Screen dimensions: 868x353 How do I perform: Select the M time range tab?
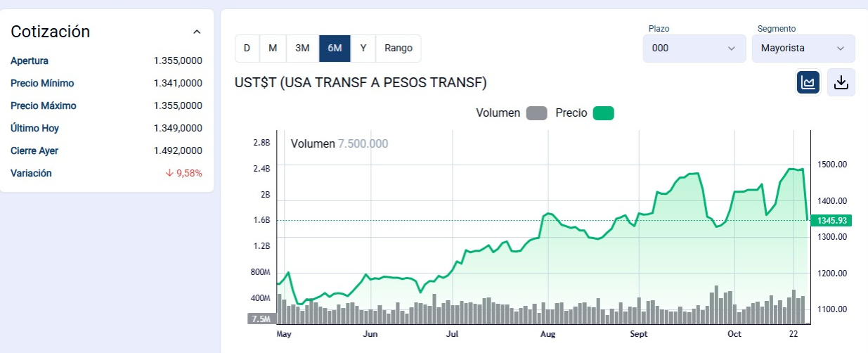[x=273, y=49]
